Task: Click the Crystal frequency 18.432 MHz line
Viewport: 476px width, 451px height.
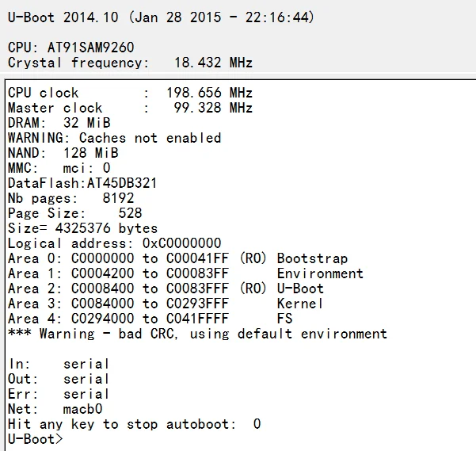Action: coord(130,63)
